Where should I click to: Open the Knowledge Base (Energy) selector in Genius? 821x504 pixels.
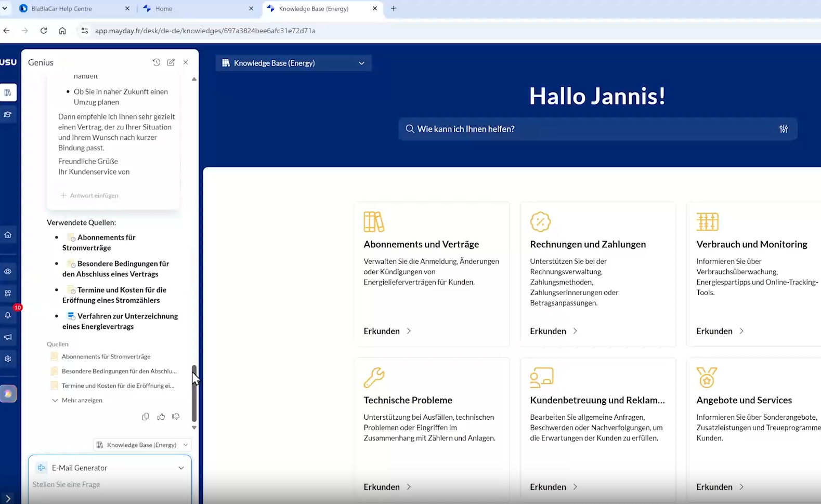(x=142, y=445)
